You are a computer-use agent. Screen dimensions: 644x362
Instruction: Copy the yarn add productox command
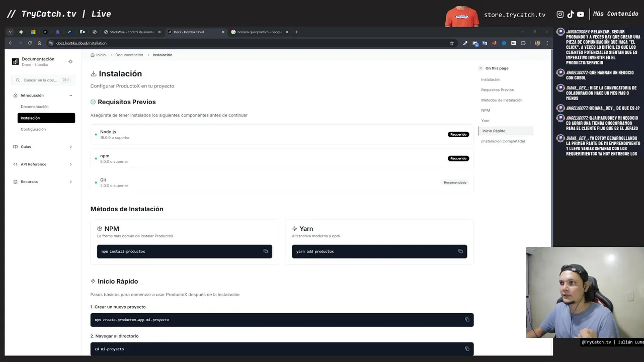(x=460, y=251)
